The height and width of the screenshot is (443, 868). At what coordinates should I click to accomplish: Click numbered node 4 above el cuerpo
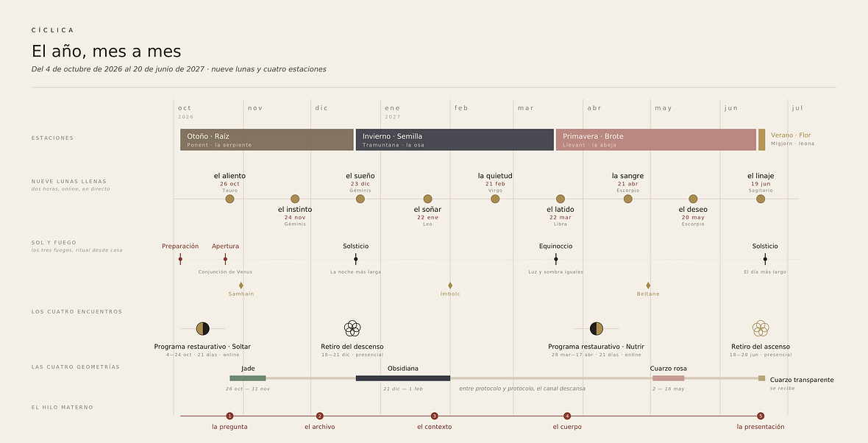tap(567, 416)
